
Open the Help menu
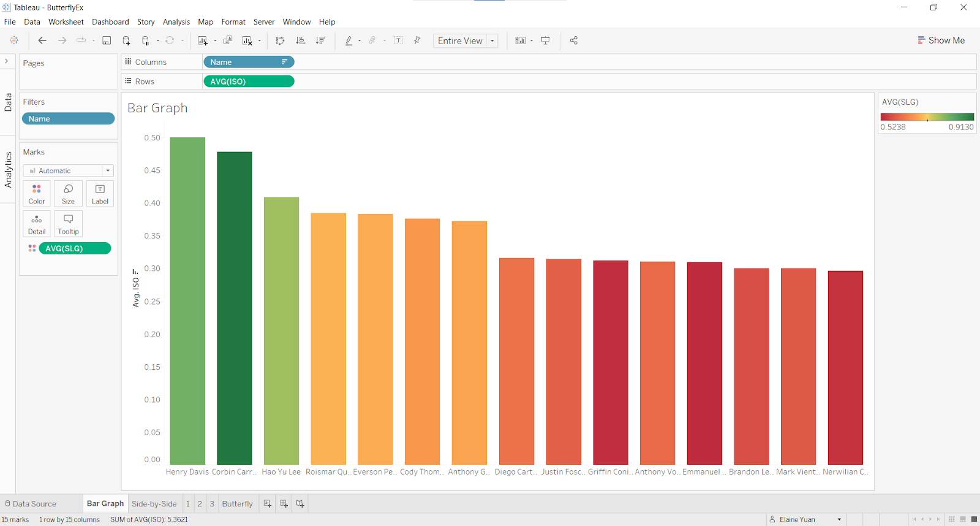coord(327,21)
